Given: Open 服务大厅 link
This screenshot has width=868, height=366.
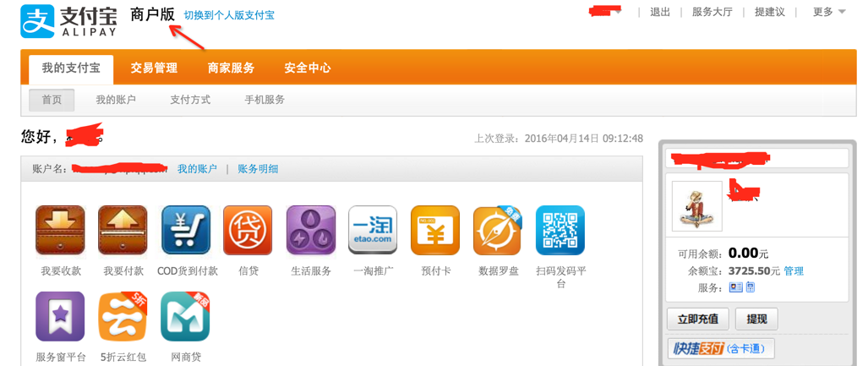Looking at the screenshot, I should click(x=712, y=12).
